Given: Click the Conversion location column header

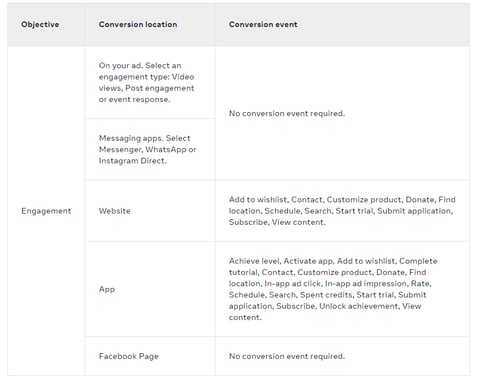Looking at the screenshot, I should (138, 24).
